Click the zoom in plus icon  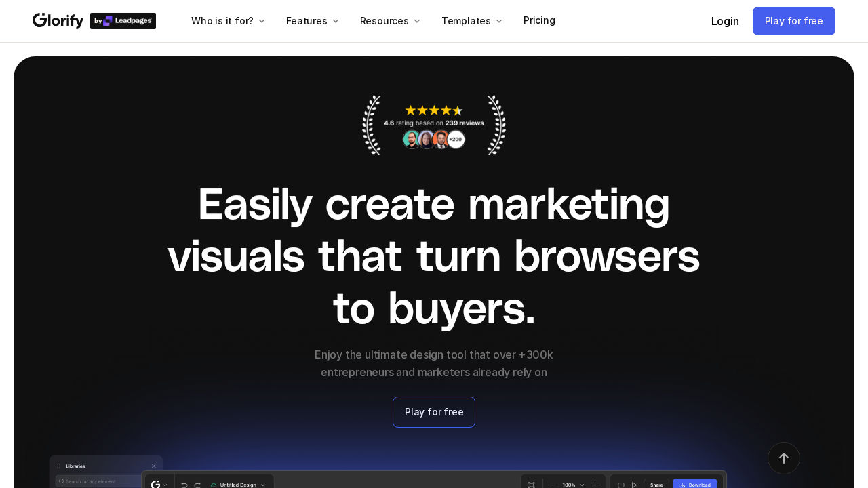coord(595,485)
